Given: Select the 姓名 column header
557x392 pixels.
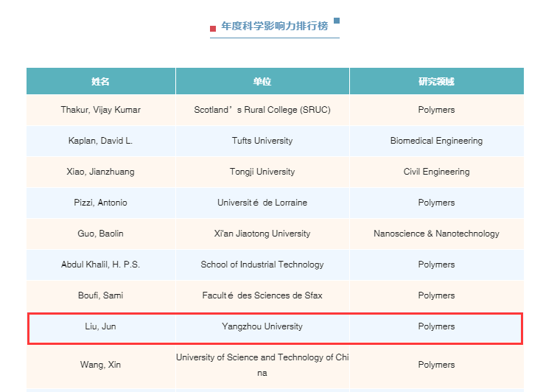Looking at the screenshot, I should point(101,82).
